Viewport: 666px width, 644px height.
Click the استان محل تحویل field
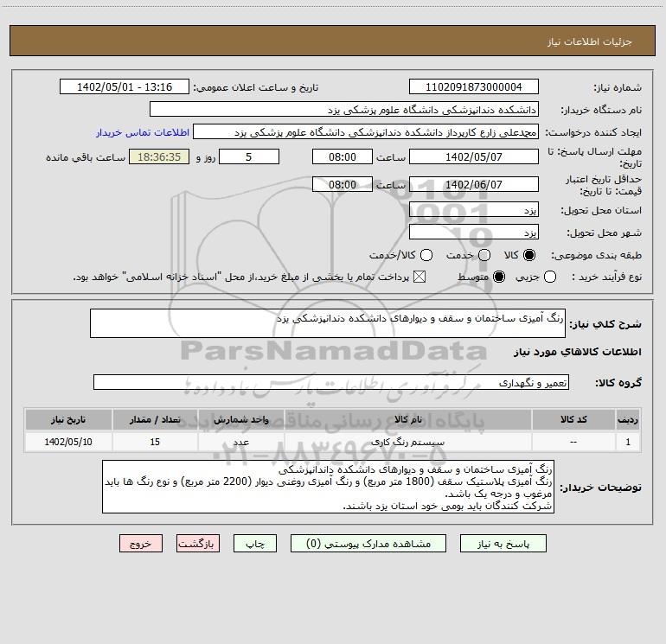(474, 210)
